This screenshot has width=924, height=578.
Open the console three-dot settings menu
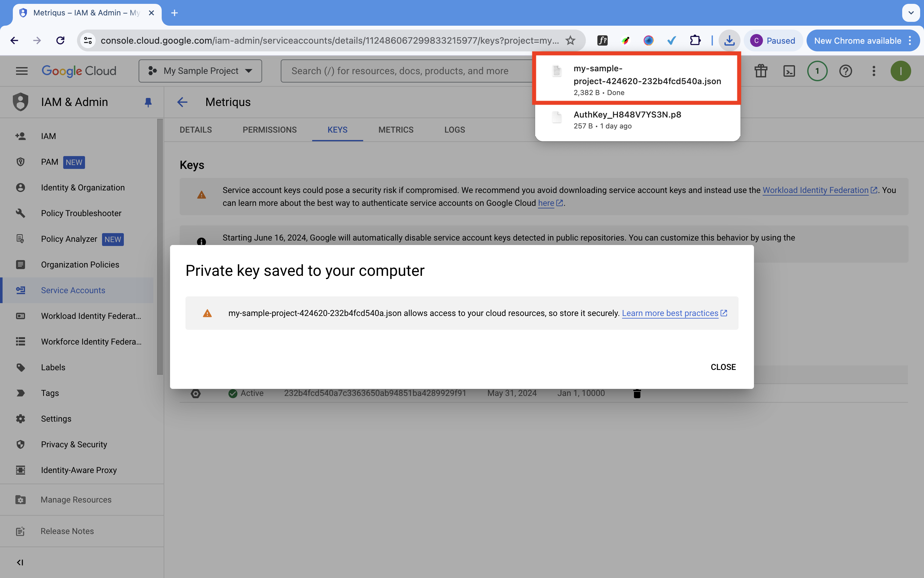pos(874,71)
